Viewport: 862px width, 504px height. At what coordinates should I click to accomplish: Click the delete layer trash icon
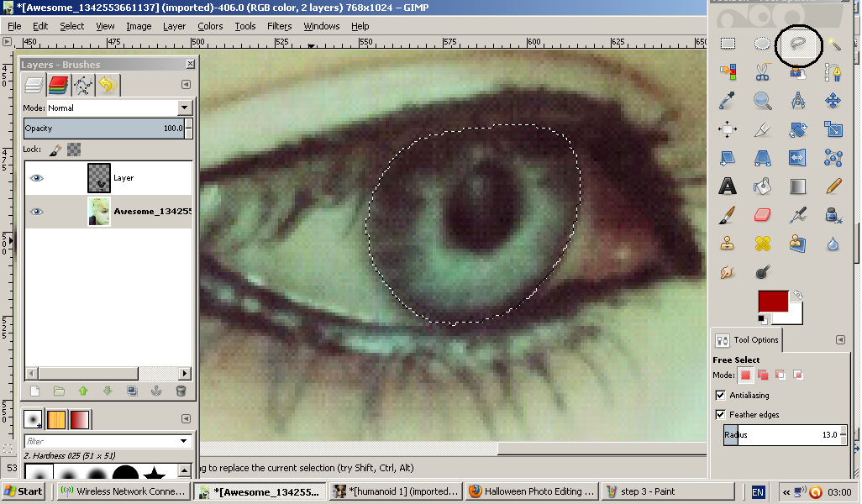tap(181, 391)
